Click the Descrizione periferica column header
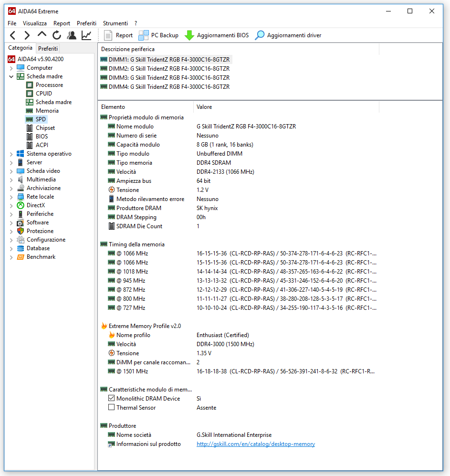This screenshot has width=450, height=476. pos(239,49)
